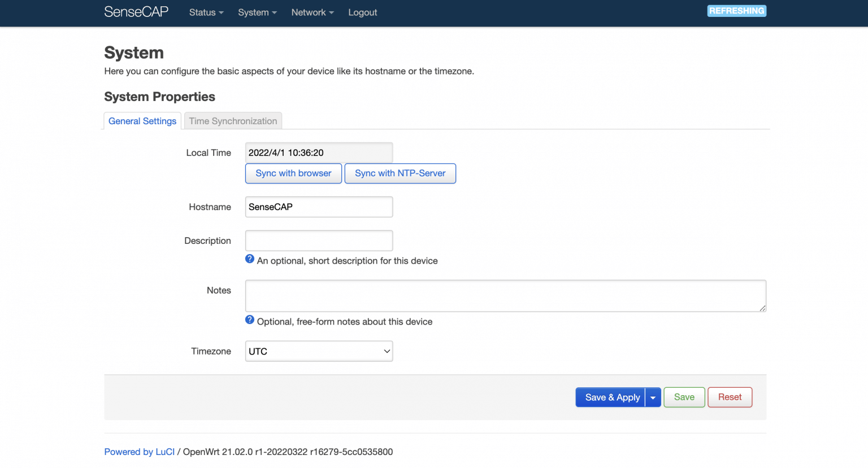Click the REFRESHING status badge
The height and width of the screenshot is (468, 868).
point(736,11)
